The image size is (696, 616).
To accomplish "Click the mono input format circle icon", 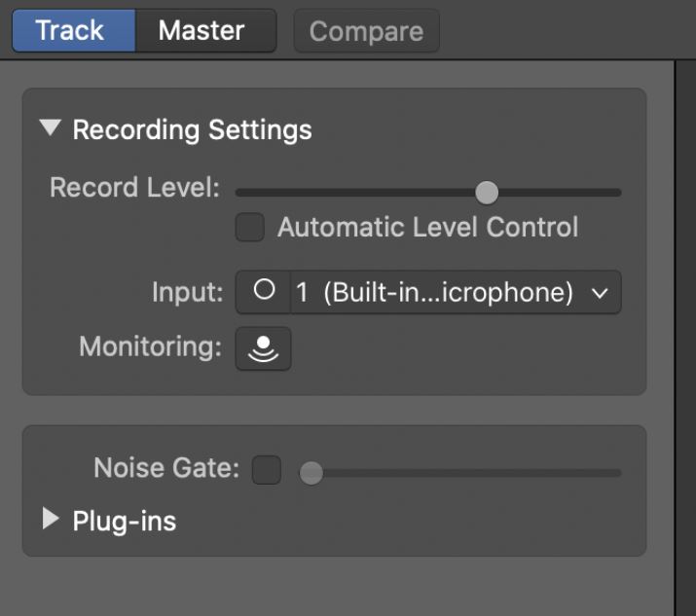I will 264,291.
